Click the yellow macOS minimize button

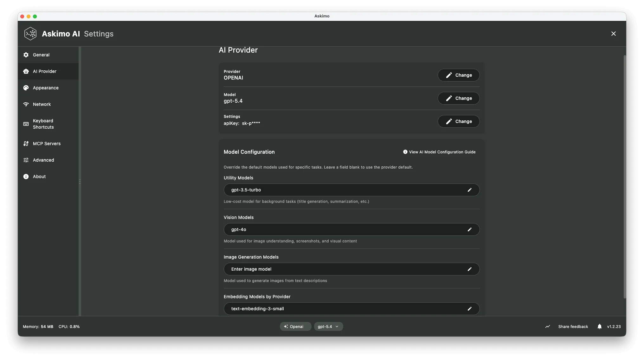pos(29,16)
